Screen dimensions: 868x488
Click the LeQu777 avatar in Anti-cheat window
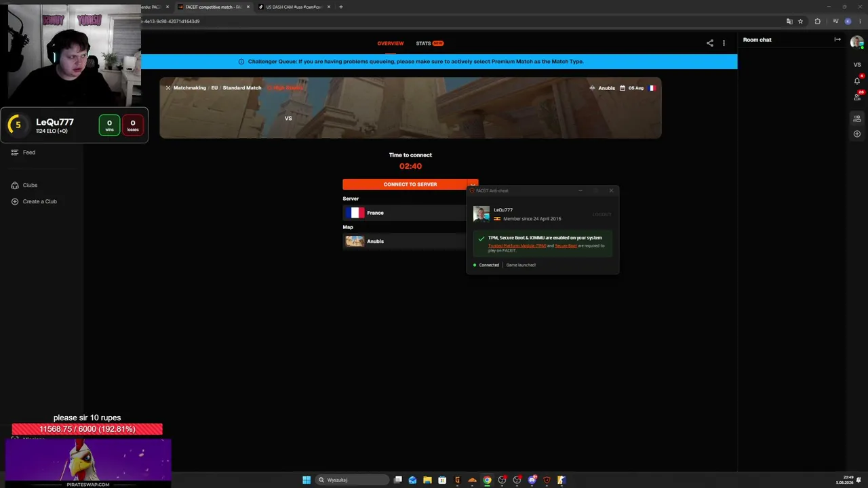[x=481, y=214]
